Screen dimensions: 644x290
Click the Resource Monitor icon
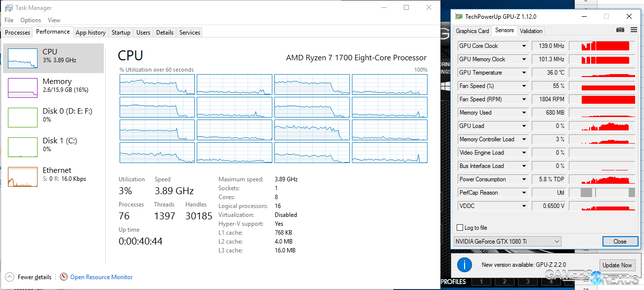point(64,277)
